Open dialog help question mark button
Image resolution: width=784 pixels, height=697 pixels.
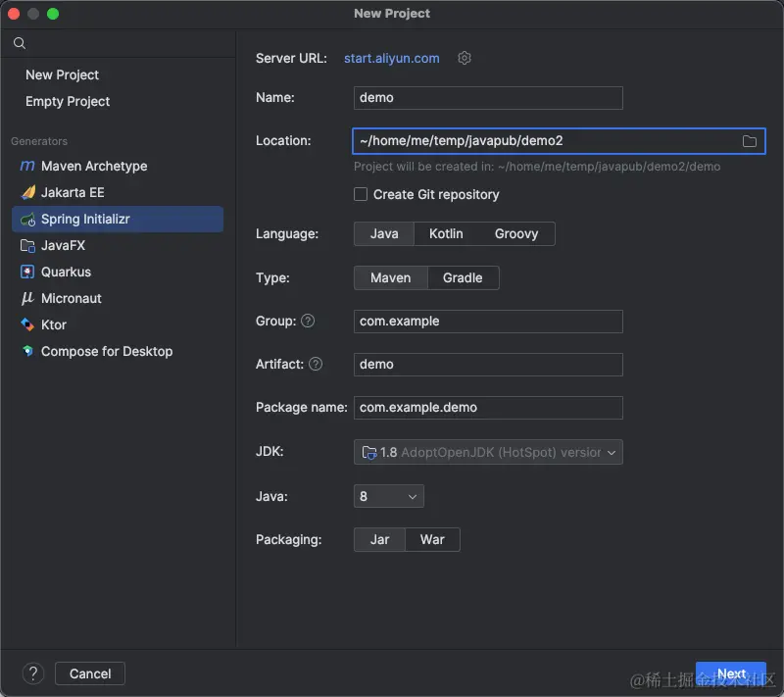coord(33,673)
